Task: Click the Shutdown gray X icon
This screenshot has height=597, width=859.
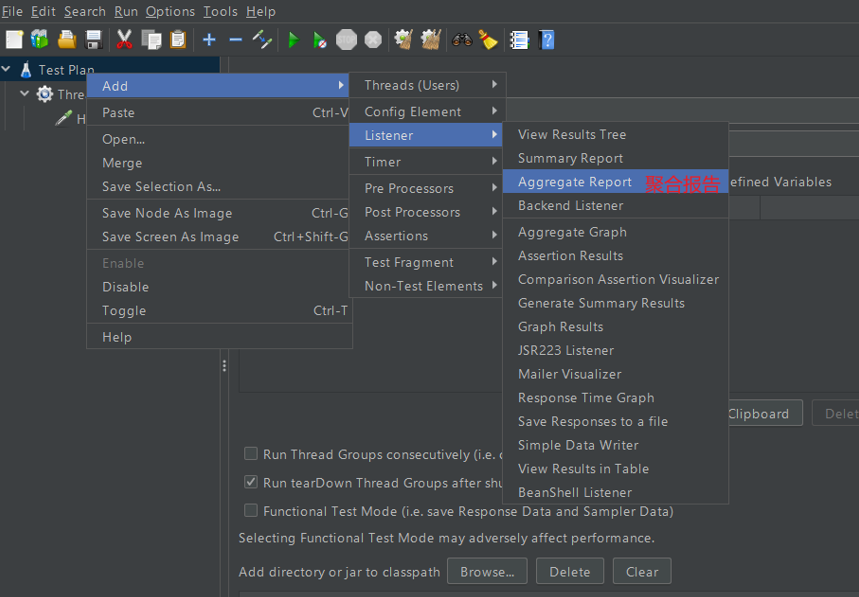Action: pos(373,40)
